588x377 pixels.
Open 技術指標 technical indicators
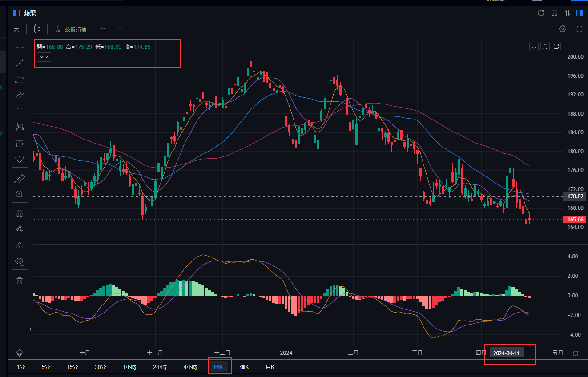(x=71, y=29)
